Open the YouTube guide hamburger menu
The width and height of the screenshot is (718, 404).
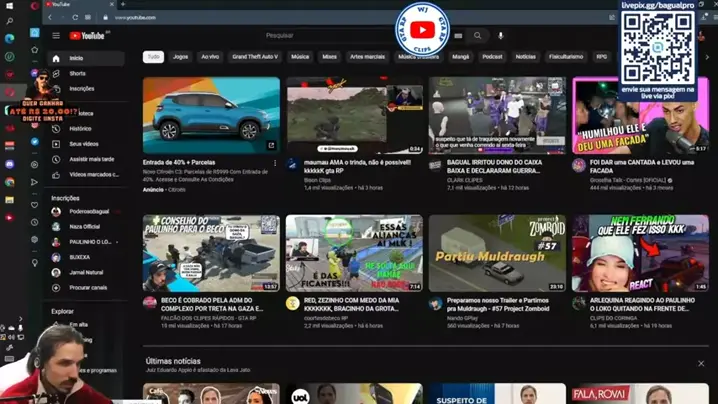point(56,36)
